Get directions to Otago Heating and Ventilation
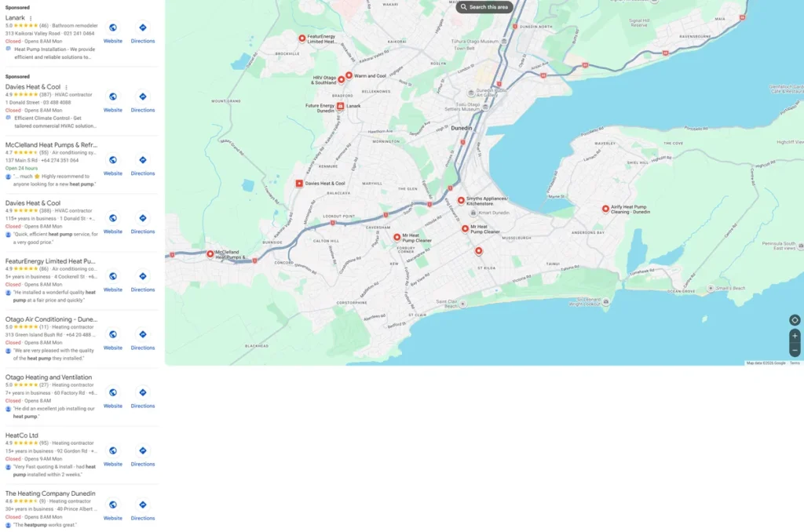This screenshot has width=804, height=532. click(143, 392)
